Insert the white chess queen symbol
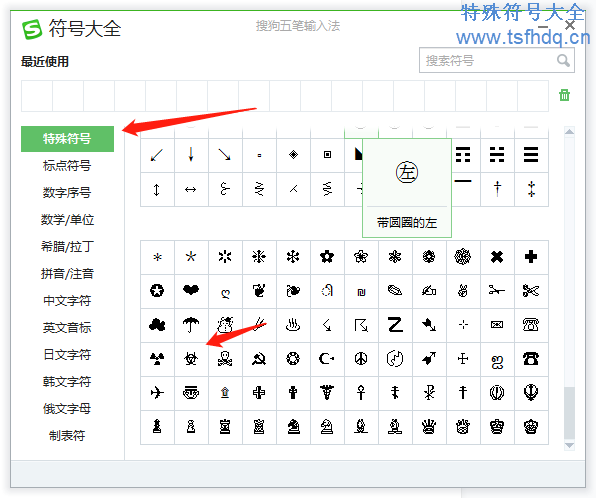The image size is (596, 498). (x=463, y=427)
